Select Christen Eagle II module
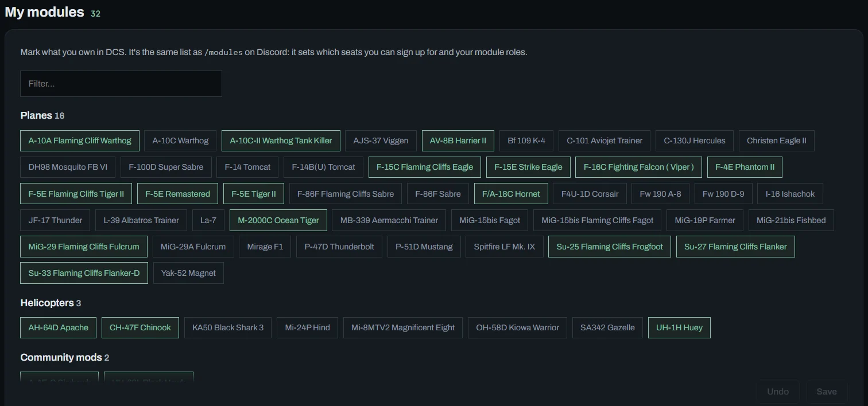Viewport: 868px width, 406px height. 776,140
